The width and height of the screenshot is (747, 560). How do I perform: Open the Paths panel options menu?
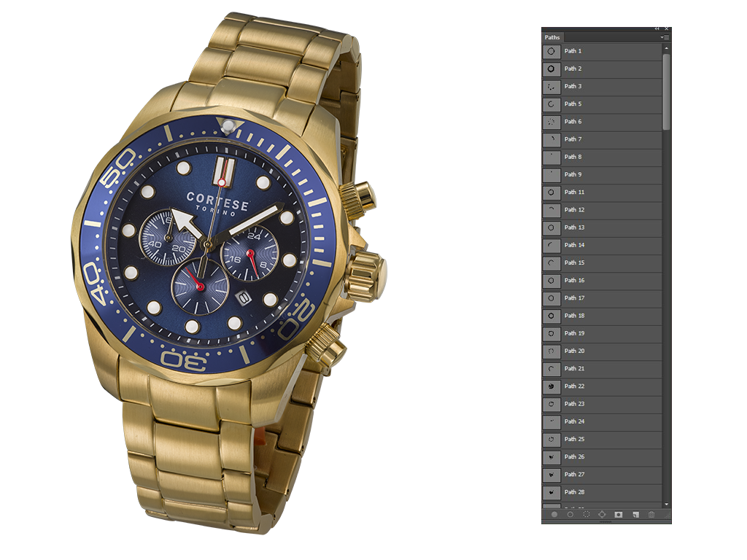point(665,37)
